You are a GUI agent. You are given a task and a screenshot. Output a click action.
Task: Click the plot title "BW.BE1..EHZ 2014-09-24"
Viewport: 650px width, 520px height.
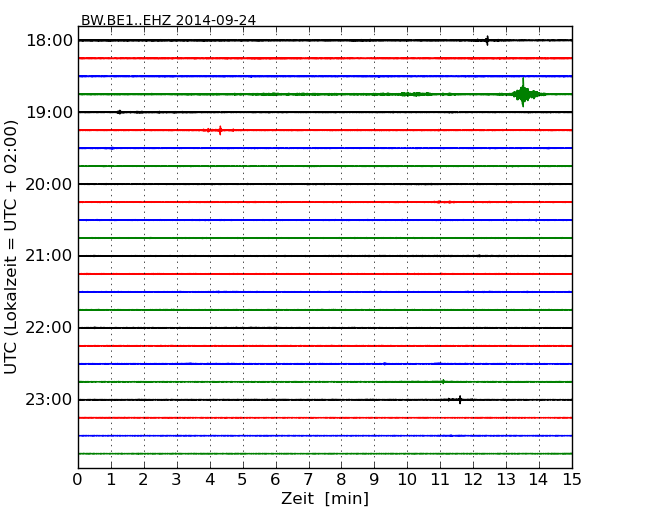[168, 20]
